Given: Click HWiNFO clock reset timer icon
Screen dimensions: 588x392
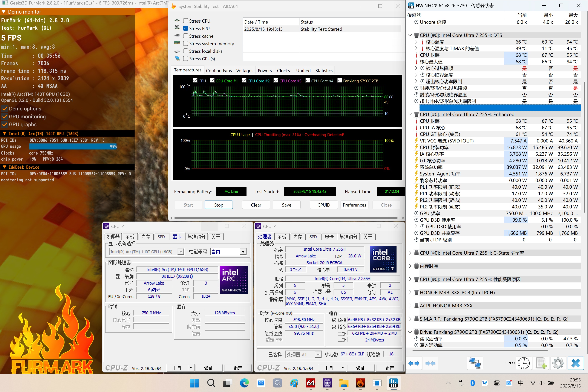Looking at the screenshot, I should tap(524, 363).
